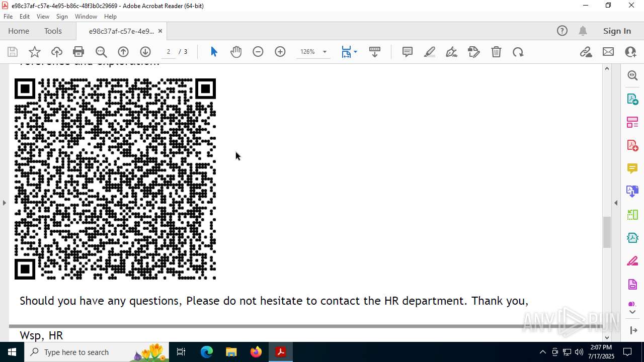Click the page number input field

click(169, 52)
